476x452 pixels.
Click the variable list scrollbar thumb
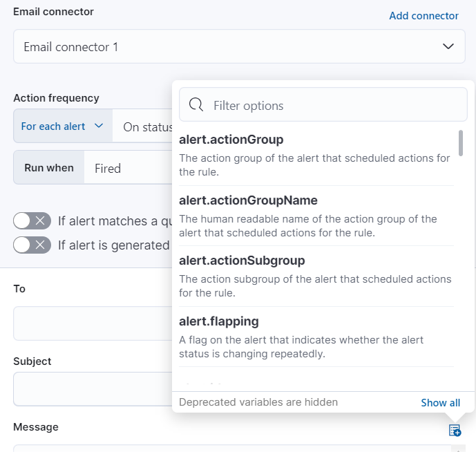[461, 143]
